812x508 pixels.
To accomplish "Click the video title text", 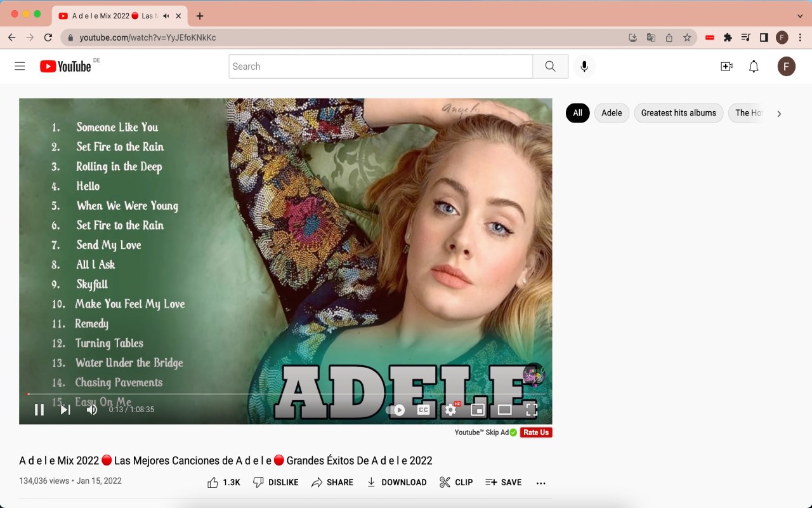I will click(x=226, y=460).
